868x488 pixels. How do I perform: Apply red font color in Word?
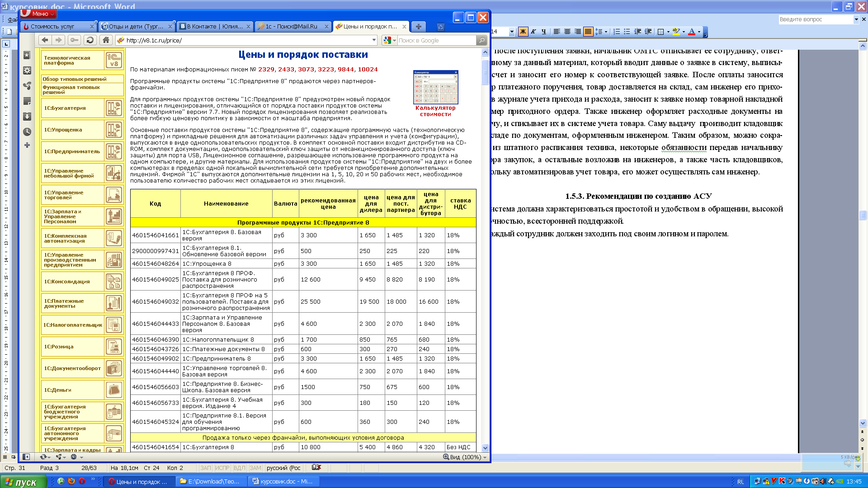click(692, 32)
